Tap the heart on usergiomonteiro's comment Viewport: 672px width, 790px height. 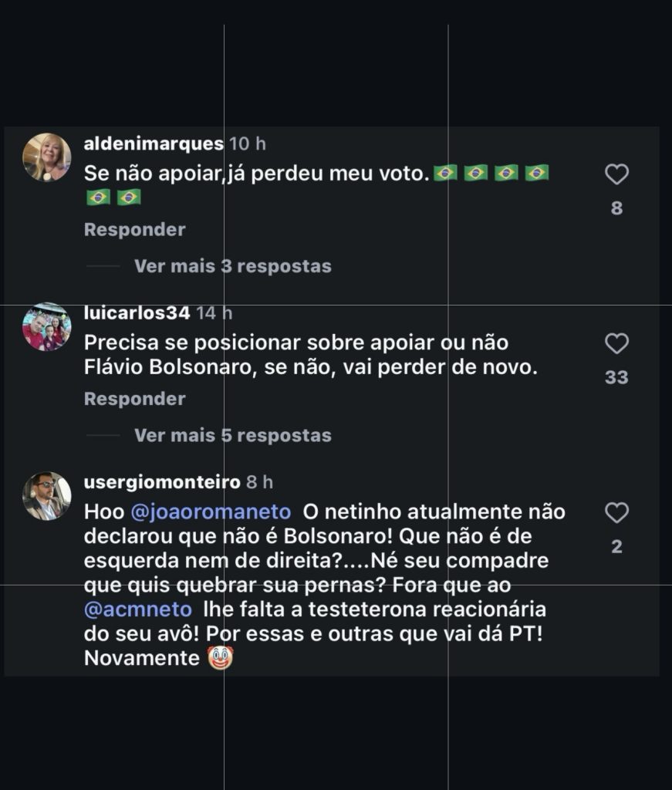pos(616,513)
